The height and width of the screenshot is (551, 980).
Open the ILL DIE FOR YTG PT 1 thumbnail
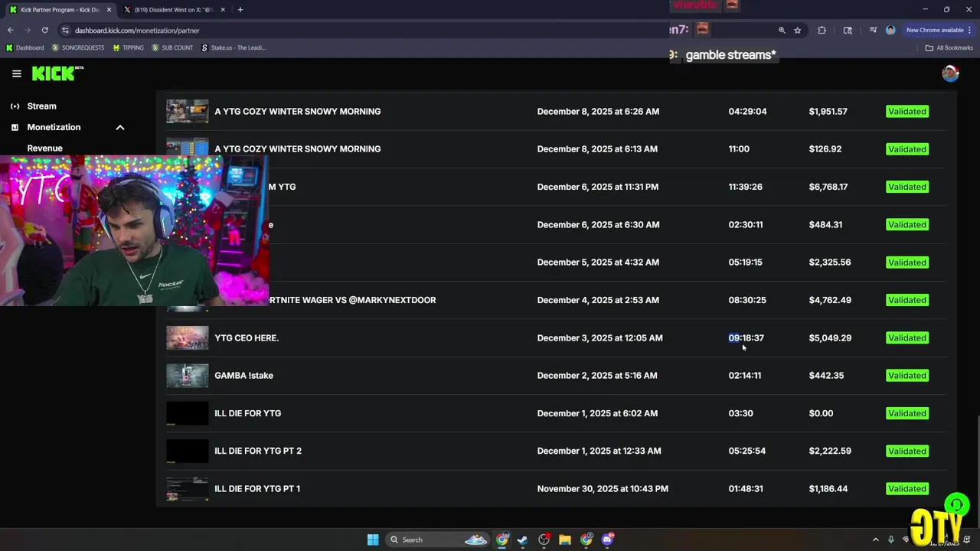[188, 488]
